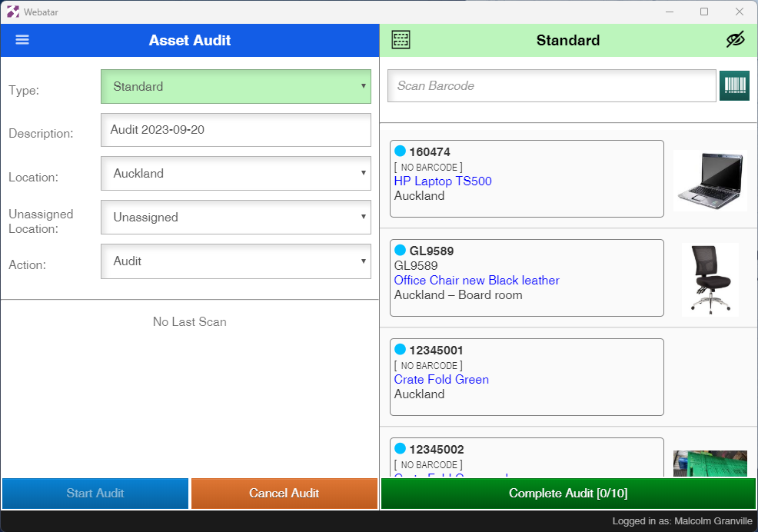Click the green barcode scan button
Image resolution: width=758 pixels, height=532 pixels.
tap(734, 85)
